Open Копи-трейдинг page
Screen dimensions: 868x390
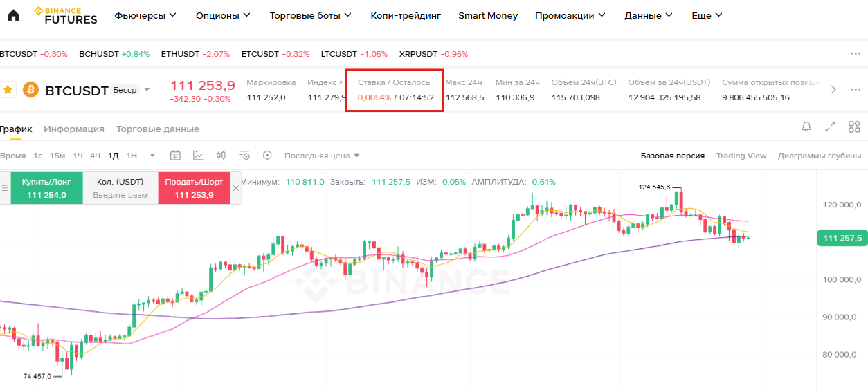coord(406,15)
